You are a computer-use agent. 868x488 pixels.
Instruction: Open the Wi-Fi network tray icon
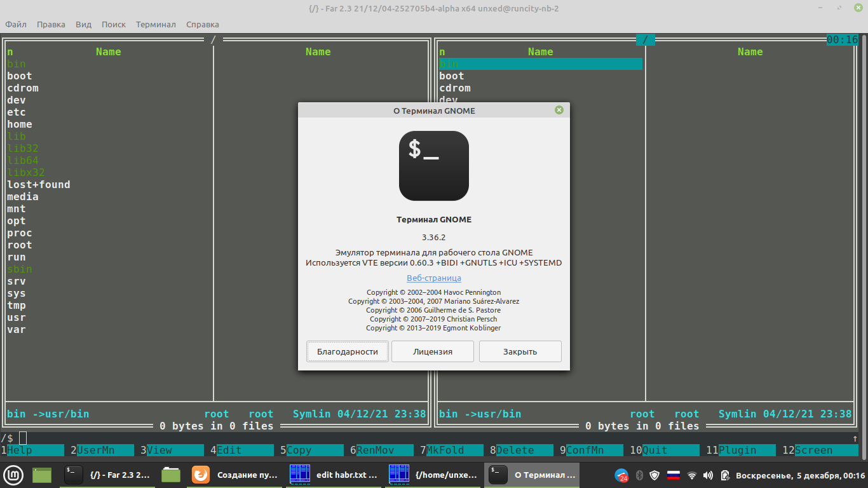[692, 475]
